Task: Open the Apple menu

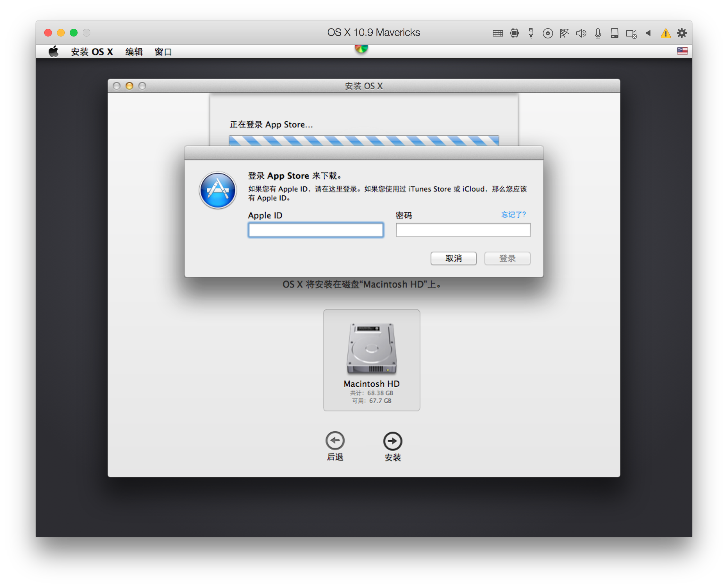Action: coord(54,52)
